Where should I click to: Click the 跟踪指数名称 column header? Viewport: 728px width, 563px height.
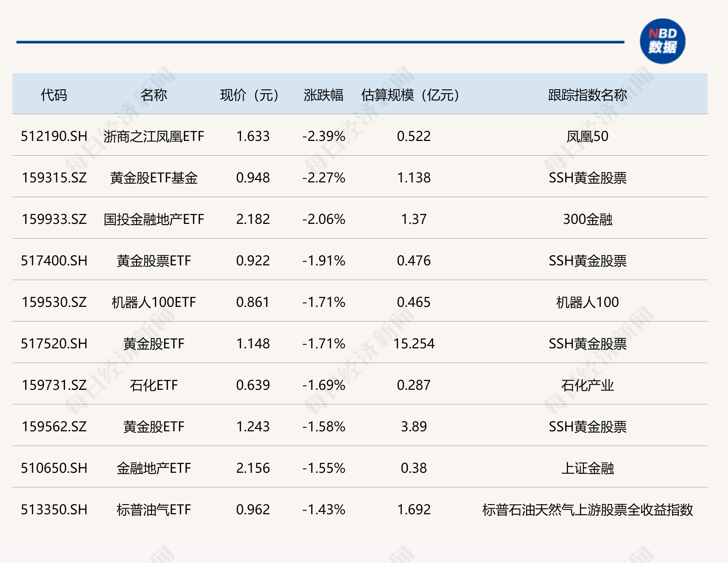point(588,95)
